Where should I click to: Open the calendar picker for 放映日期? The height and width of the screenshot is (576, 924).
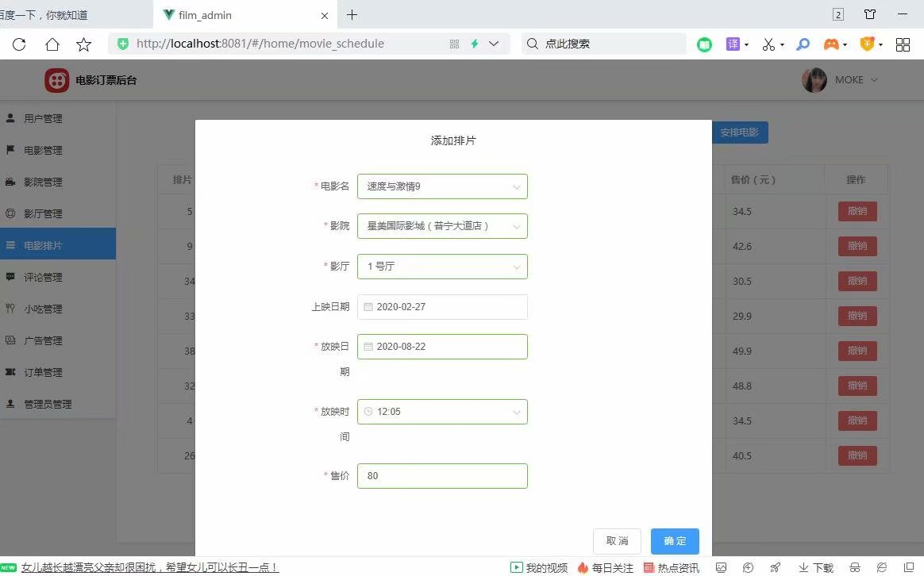click(368, 346)
